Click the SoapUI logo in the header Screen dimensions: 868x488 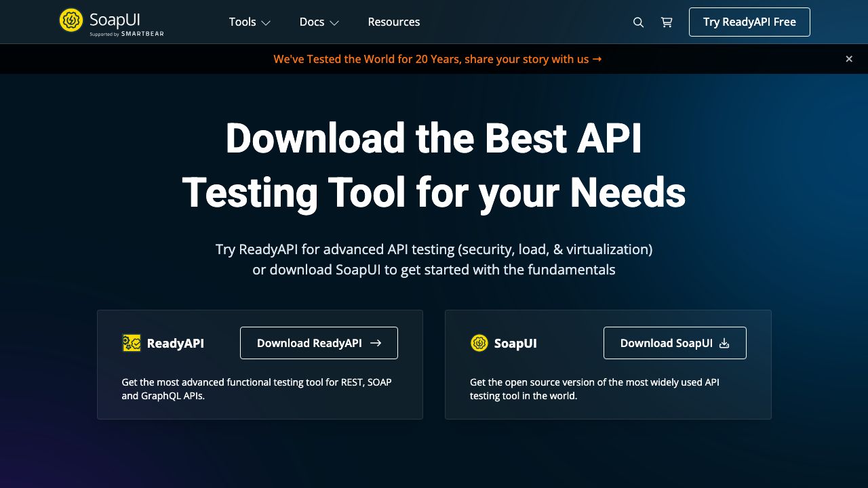point(111,22)
